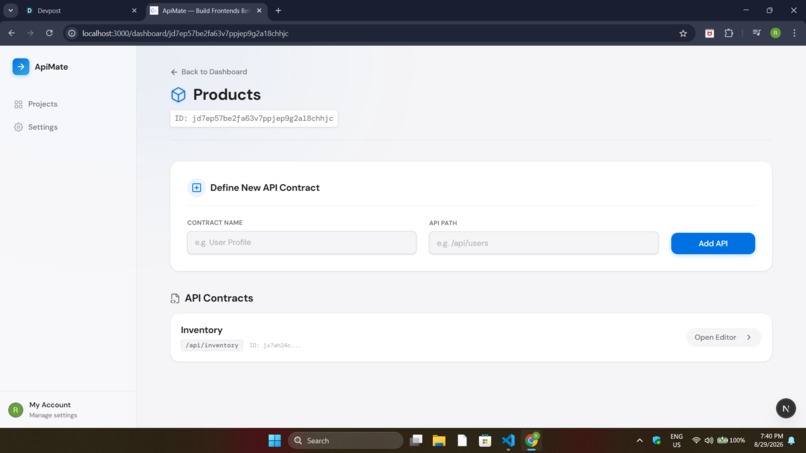The width and height of the screenshot is (806, 453).
Task: Reload the current page
Action: 49,33
